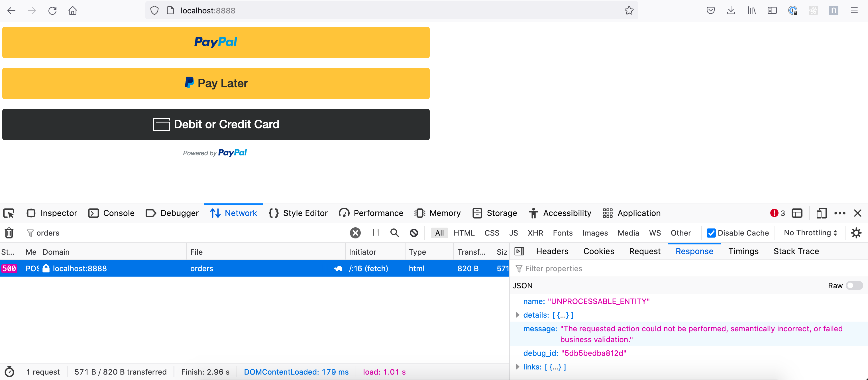Open the Firefox hamburger menu
This screenshot has height=380, width=868.
click(x=854, y=11)
